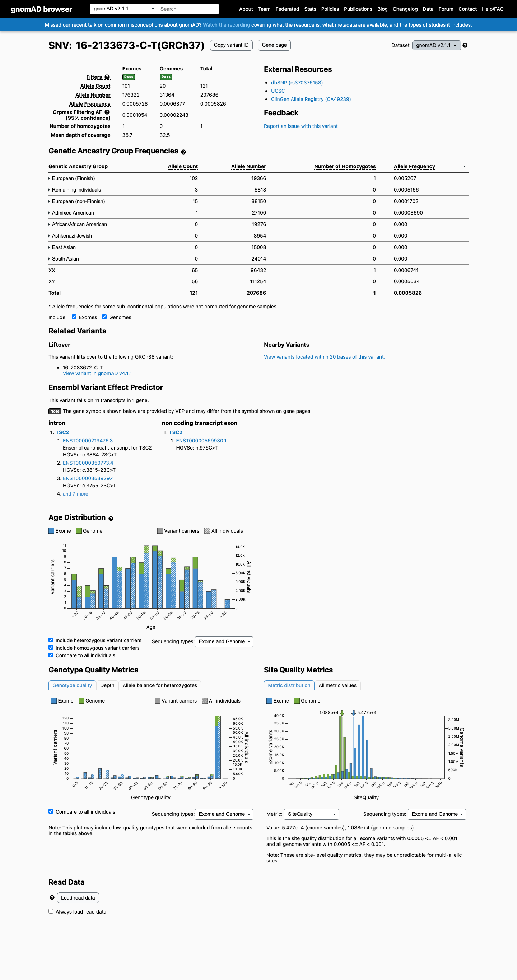Open help for Genetic Ancestry Group Frequencies
This screenshot has height=980, width=517.
pyautogui.click(x=183, y=152)
